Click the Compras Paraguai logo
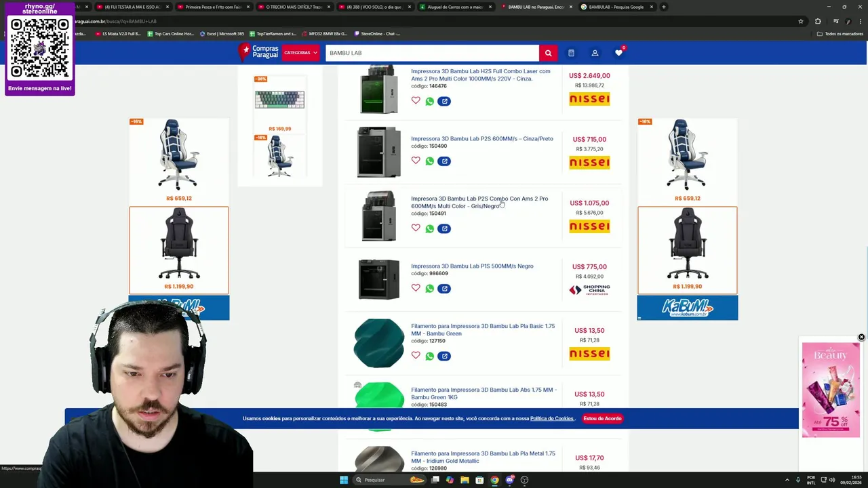The height and width of the screenshot is (488, 868). 258,52
